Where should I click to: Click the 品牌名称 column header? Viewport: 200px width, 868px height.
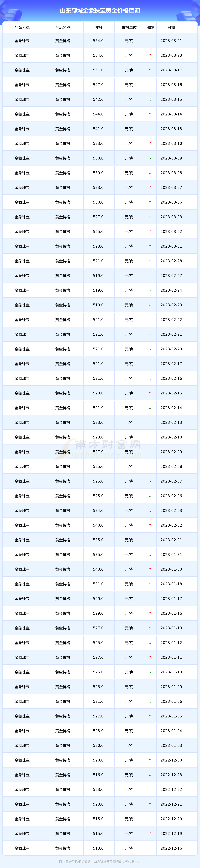click(x=22, y=28)
